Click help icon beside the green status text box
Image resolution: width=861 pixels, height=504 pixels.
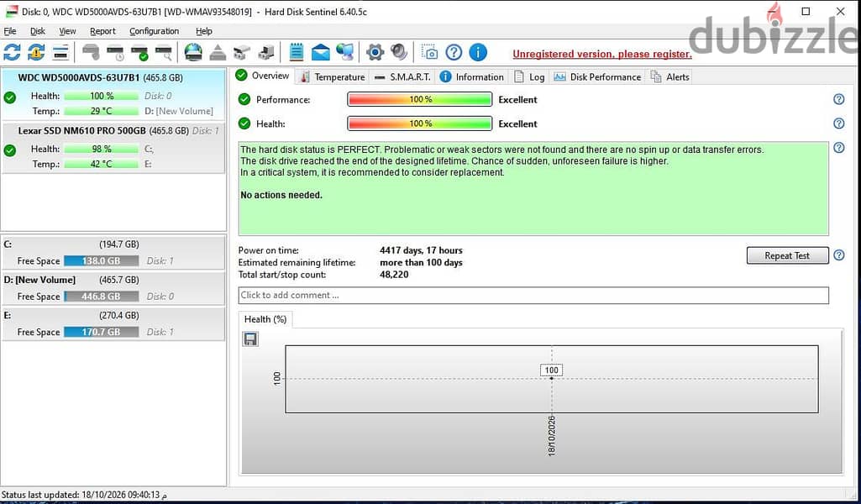point(839,148)
